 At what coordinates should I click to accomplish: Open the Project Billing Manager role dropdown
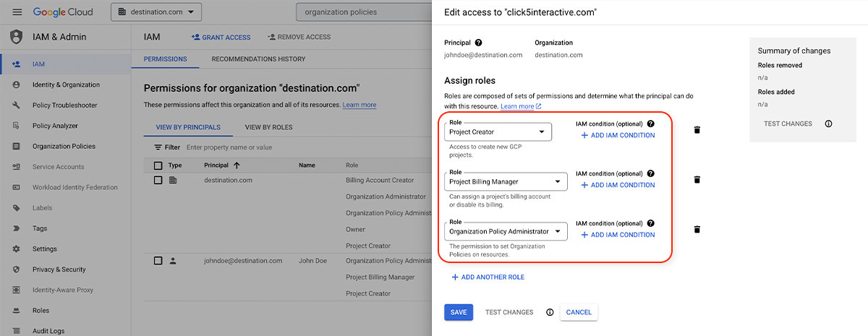pos(506,181)
